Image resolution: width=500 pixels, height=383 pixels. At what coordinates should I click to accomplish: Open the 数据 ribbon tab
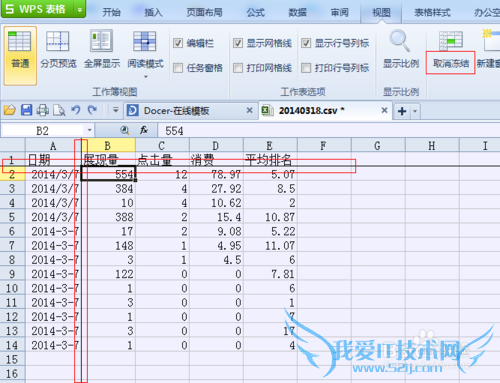coord(297,13)
